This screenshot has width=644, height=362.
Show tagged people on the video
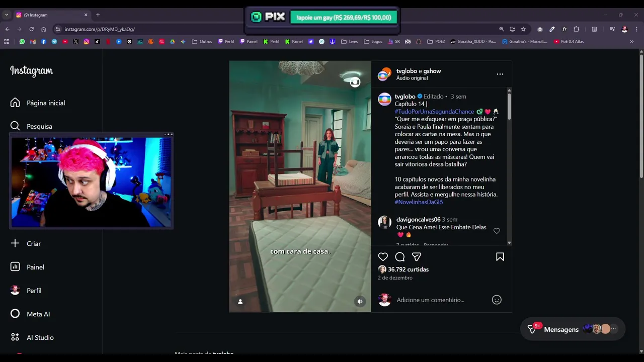click(240, 302)
